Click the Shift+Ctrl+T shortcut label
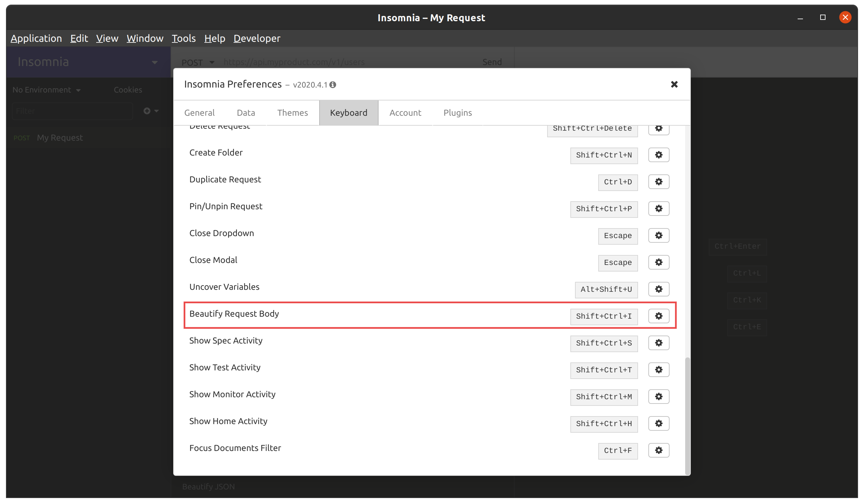 click(604, 370)
